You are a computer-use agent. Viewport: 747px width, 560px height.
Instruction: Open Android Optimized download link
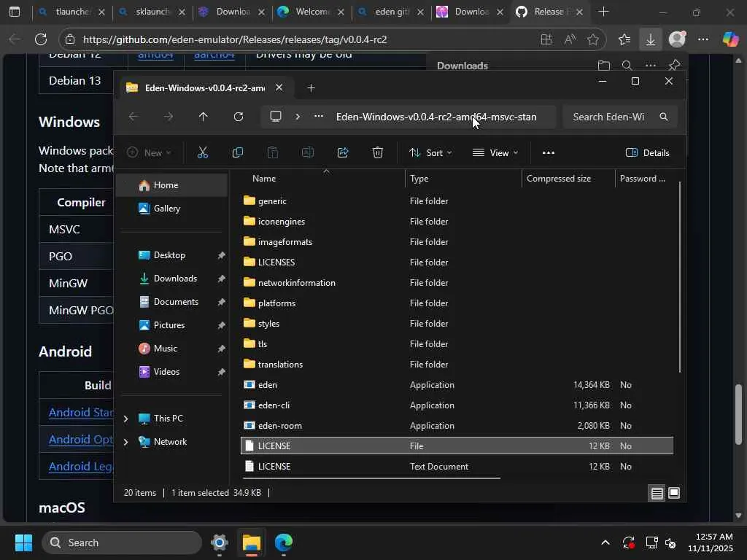[81, 439]
